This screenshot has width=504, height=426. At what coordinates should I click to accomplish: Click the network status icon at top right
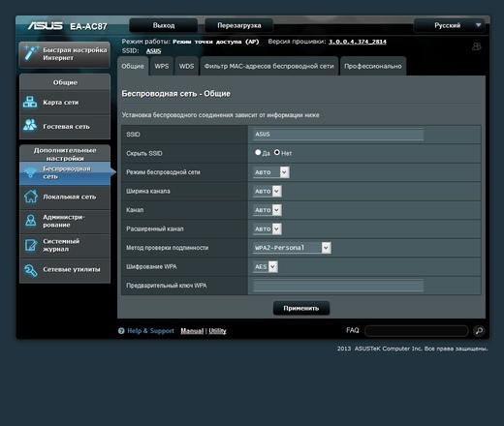(476, 46)
